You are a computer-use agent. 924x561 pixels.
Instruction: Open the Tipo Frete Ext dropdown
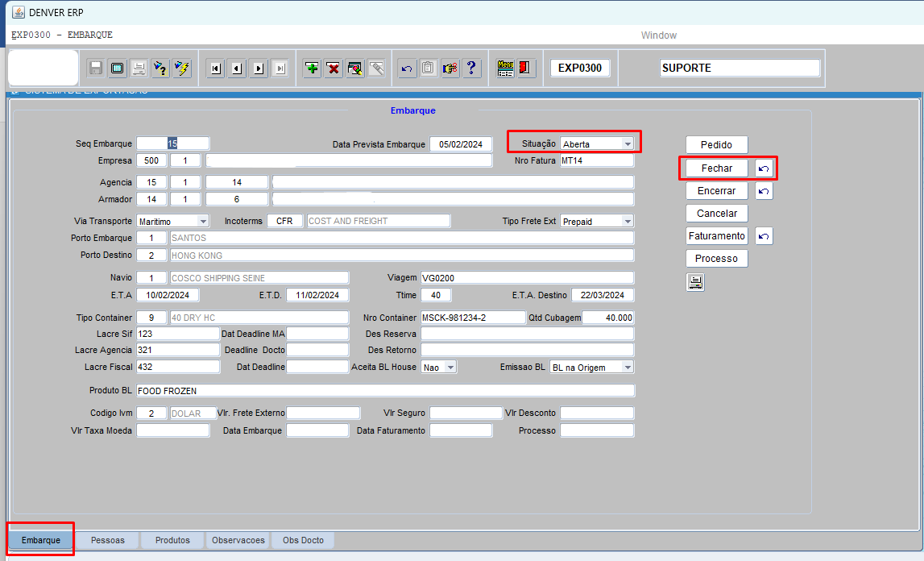628,221
